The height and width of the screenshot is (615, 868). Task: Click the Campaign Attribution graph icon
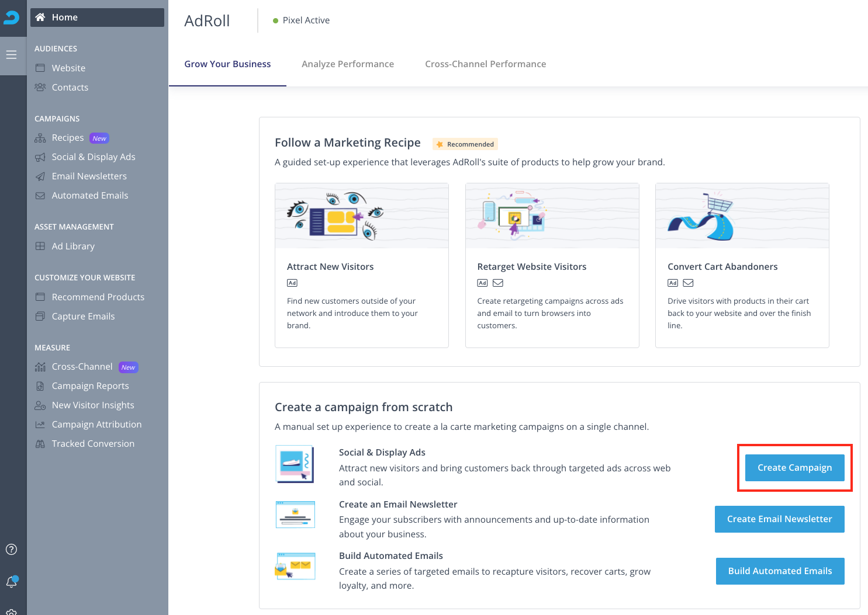click(40, 425)
